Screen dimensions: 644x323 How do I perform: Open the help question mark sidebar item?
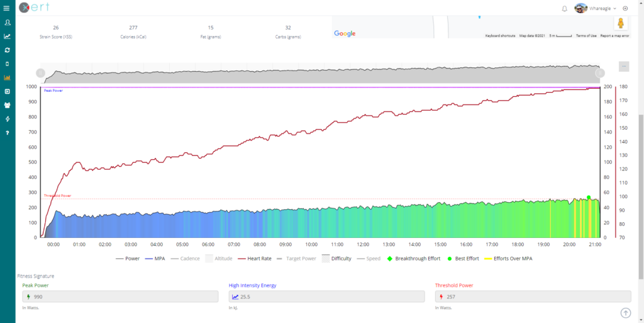pyautogui.click(x=7, y=133)
